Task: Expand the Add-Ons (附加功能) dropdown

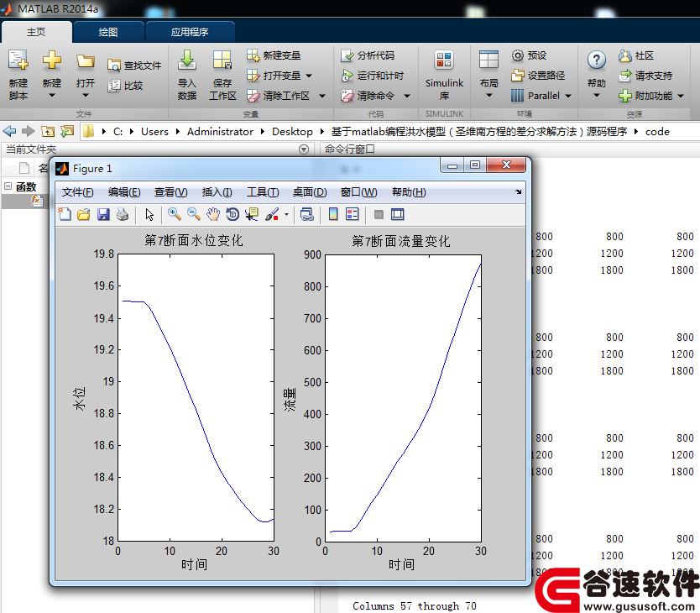Action: (681, 96)
